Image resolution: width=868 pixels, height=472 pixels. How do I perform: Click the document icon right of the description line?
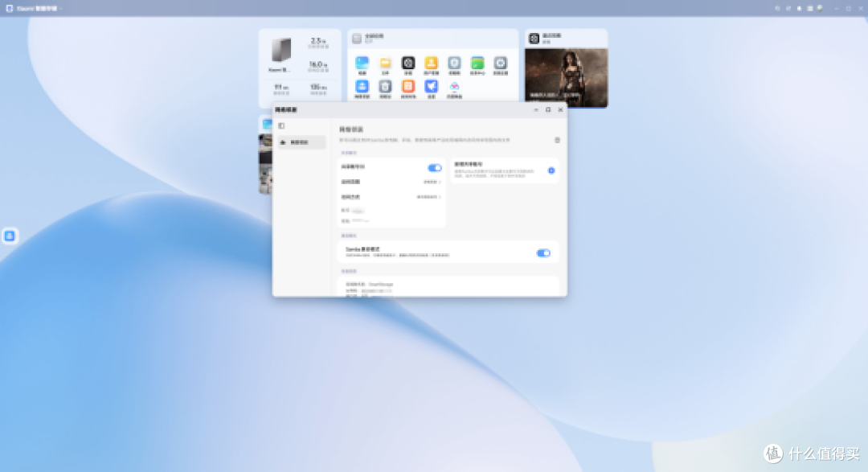coord(558,140)
